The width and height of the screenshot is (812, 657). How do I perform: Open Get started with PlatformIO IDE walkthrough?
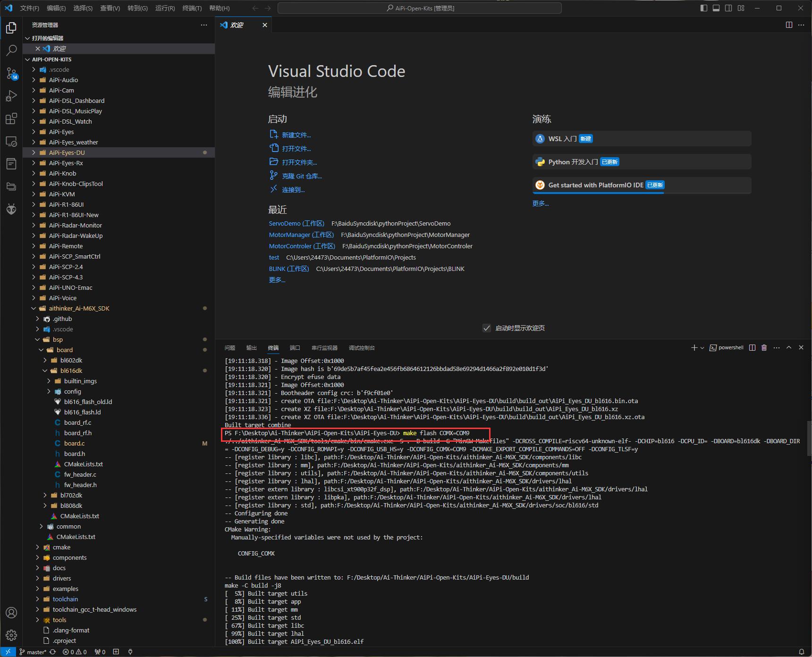[x=642, y=185]
